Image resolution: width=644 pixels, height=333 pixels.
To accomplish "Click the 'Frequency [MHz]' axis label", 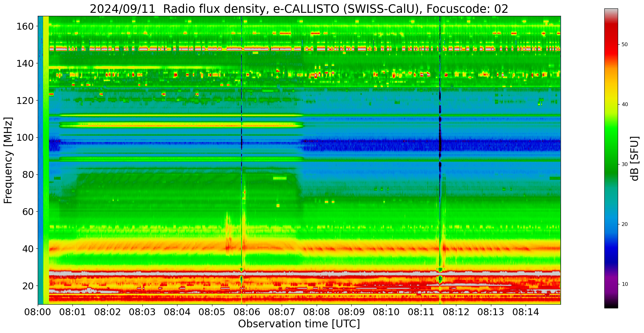I will click(8, 160).
